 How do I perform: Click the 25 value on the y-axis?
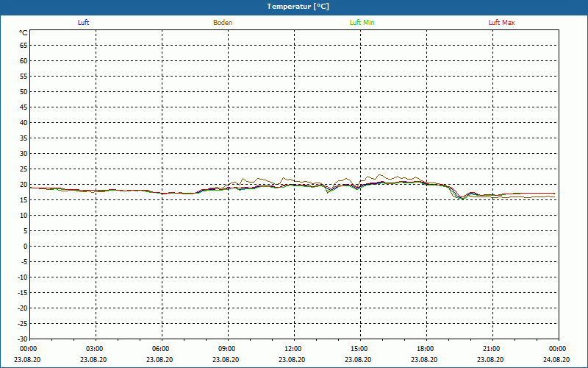24,169
